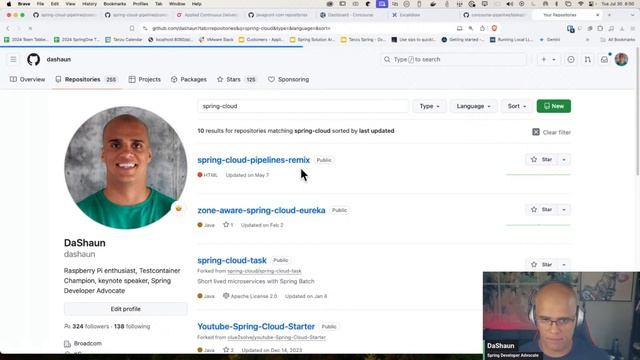640x360 pixels.
Task: Open the Sort dropdown
Action: 517,106
